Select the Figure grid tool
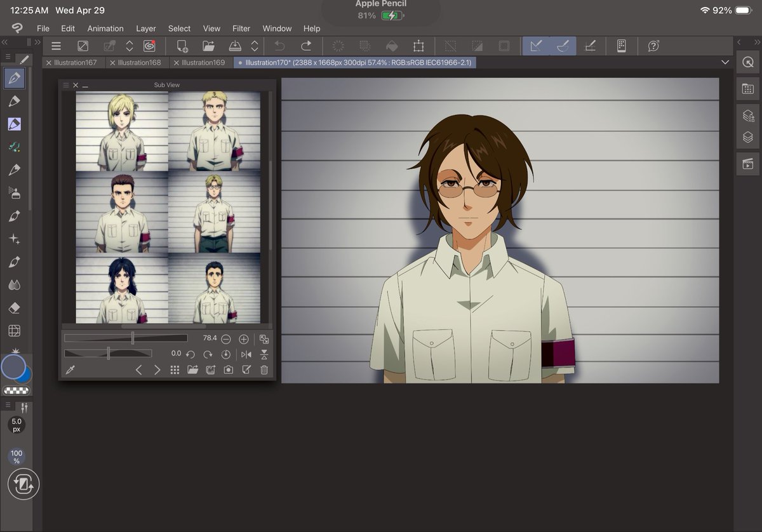This screenshot has width=762, height=532. tap(15, 331)
